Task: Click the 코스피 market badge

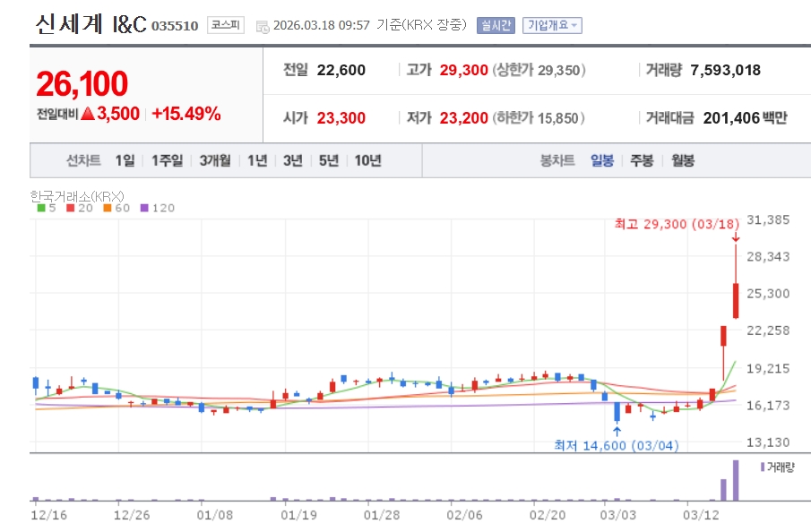Action: pyautogui.click(x=226, y=25)
